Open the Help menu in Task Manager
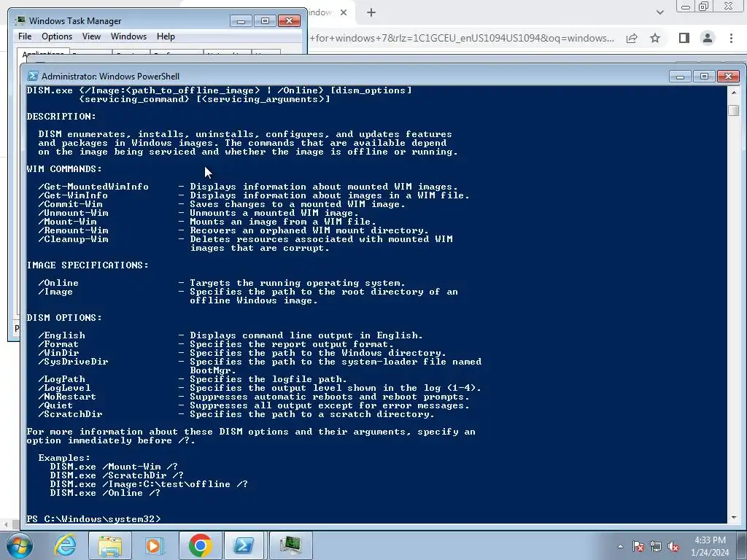The image size is (747, 560). tap(166, 36)
